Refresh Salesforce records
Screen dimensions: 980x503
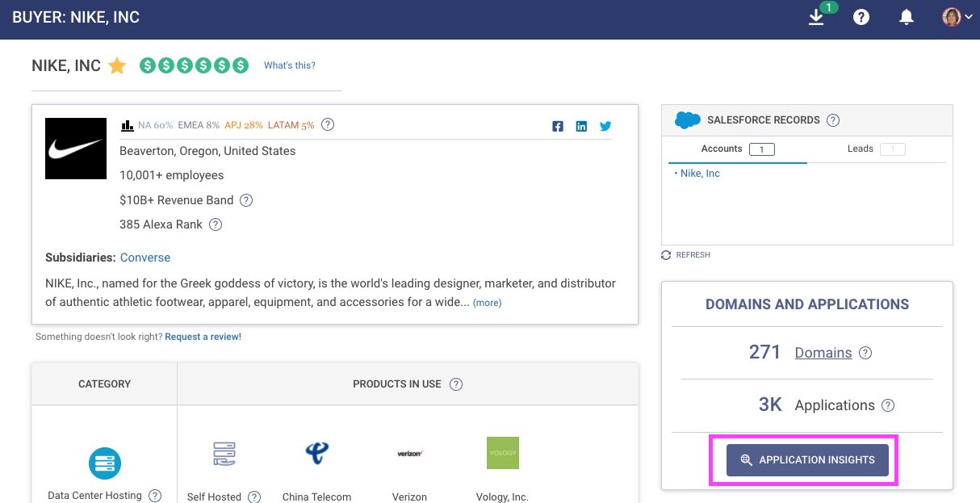coord(685,255)
